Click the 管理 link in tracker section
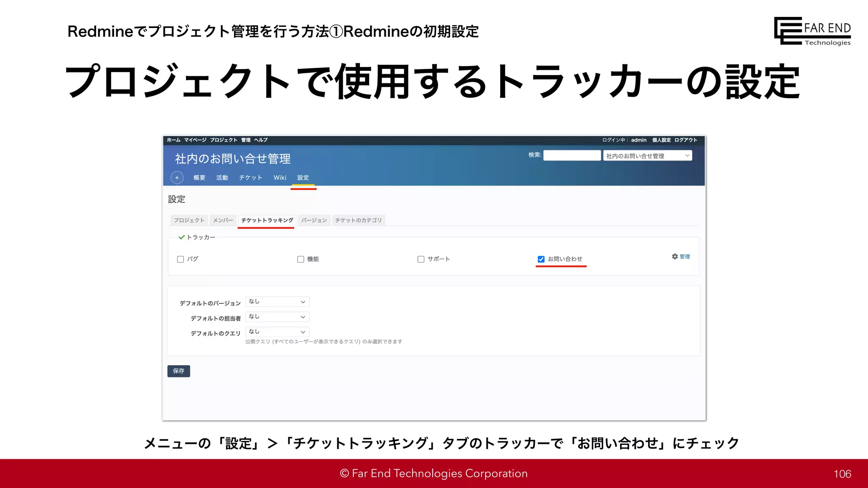Screen dimensions: 868x488 click(685, 257)
